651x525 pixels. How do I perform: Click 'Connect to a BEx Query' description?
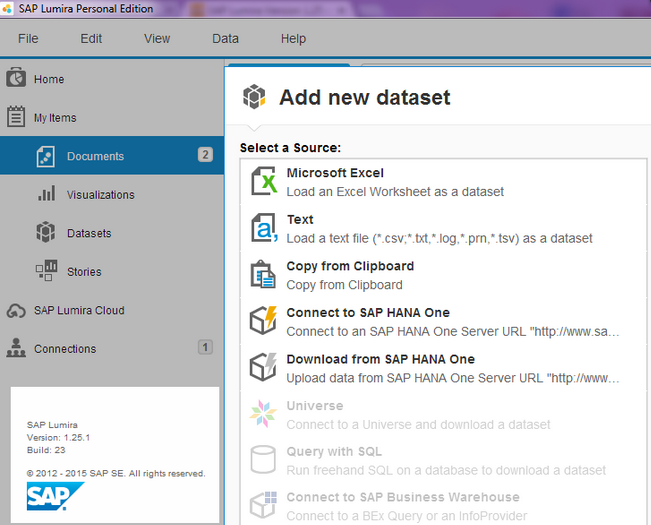(406, 516)
